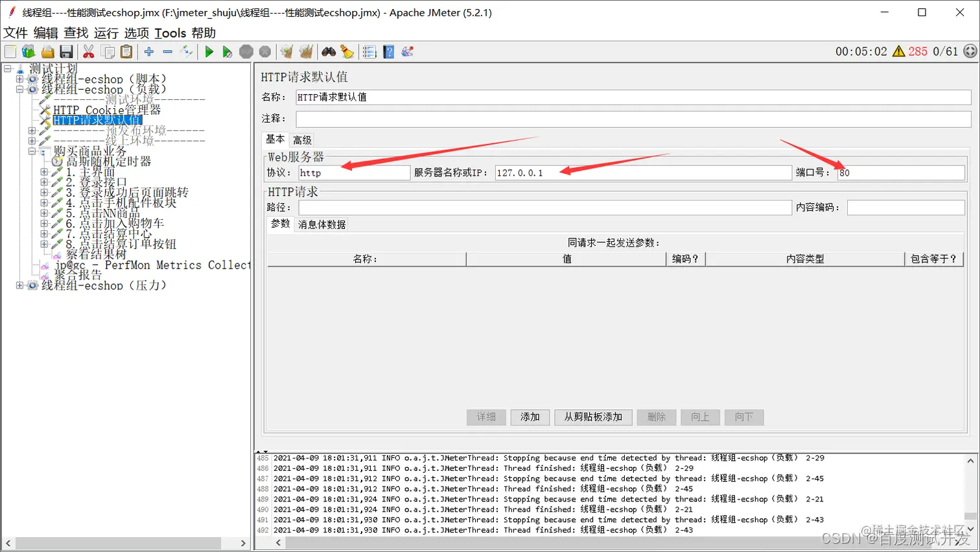Expand the 2. 登录接口 node
This screenshot has height=552, width=980.
pyautogui.click(x=44, y=182)
